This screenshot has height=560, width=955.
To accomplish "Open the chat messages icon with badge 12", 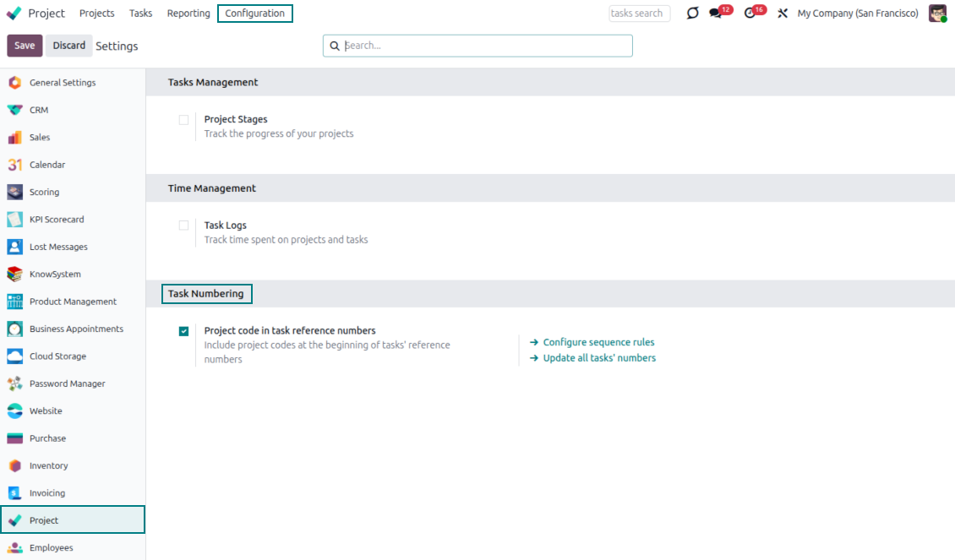I will (716, 14).
